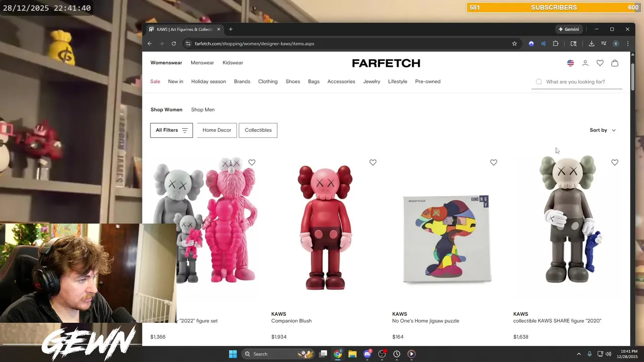644x362 pixels.
Task: Open a new browser tab
Action: coord(230,29)
